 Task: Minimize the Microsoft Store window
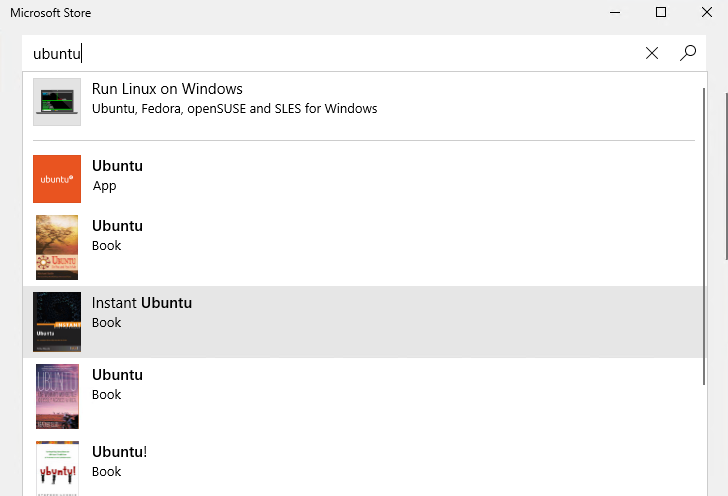pyautogui.click(x=615, y=13)
